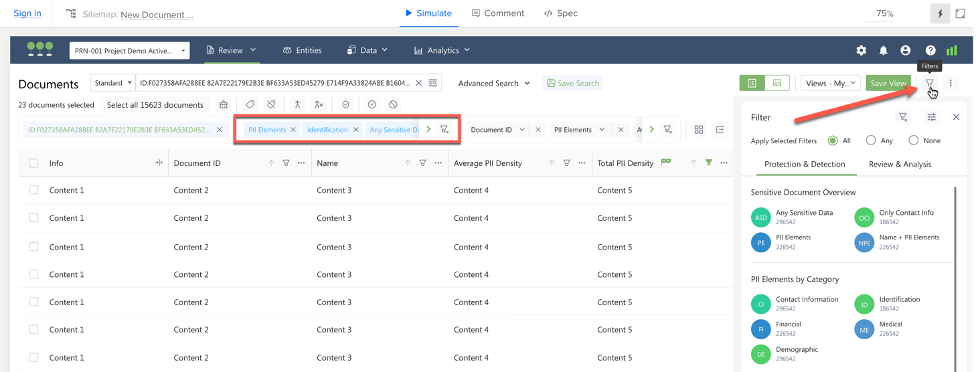Click Select all 15623 documents

[x=155, y=104]
